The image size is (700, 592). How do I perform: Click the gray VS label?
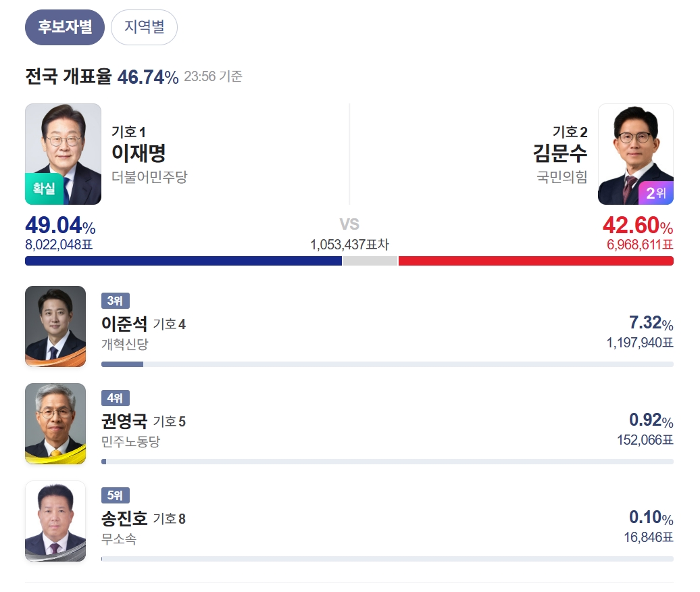349,224
